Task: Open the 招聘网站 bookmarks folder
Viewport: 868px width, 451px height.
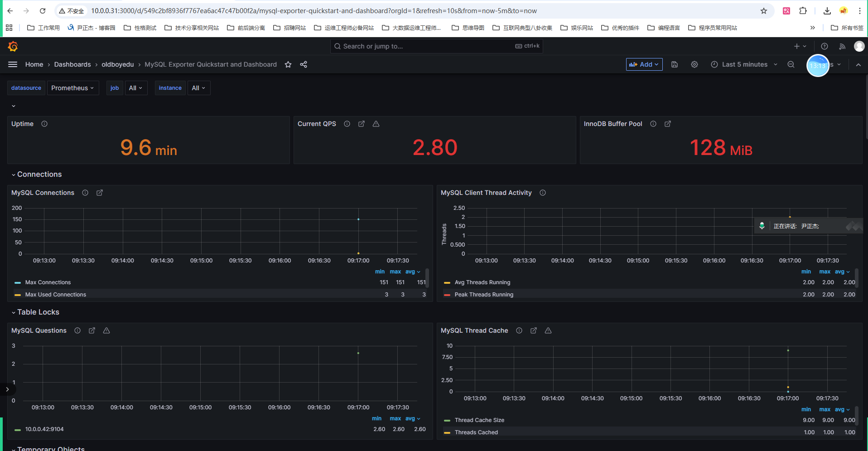Action: click(x=289, y=28)
